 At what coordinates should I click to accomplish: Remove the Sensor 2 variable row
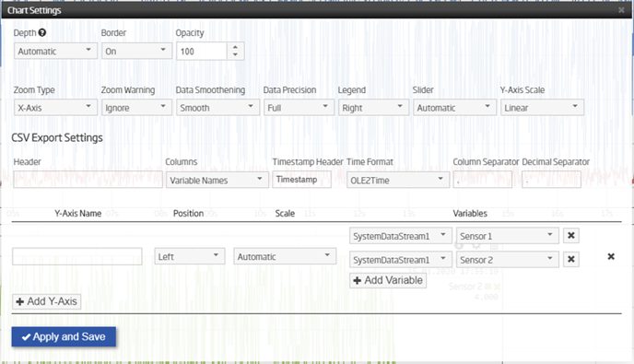(571, 259)
